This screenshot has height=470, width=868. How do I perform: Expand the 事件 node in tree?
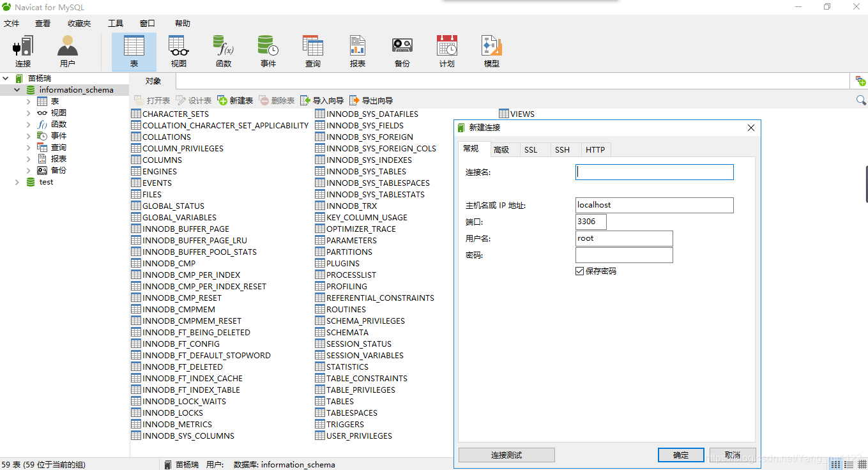[29, 136]
